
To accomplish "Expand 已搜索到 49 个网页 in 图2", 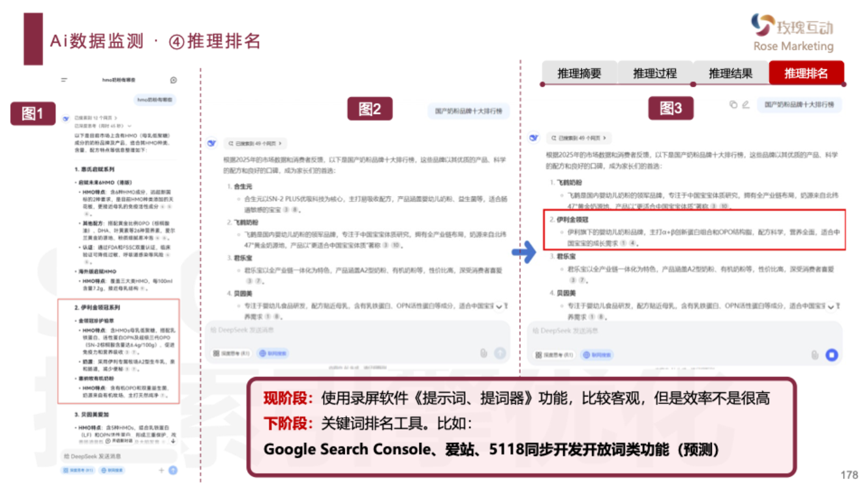I will [255, 143].
